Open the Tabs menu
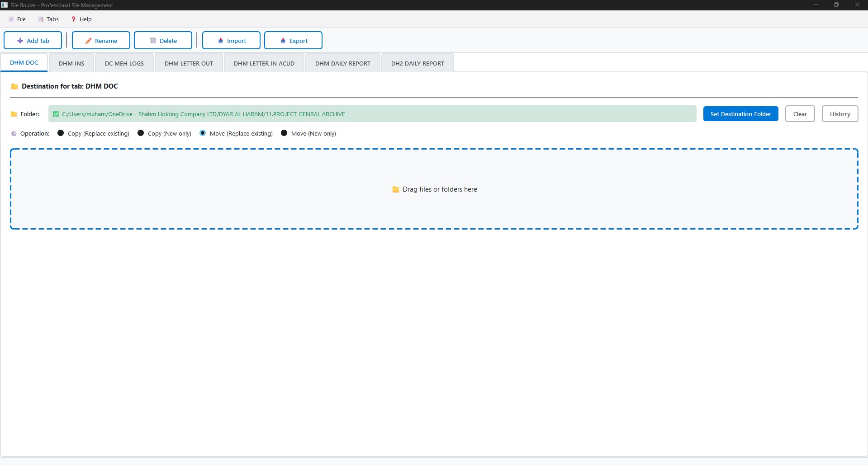868x465 pixels. tap(48, 19)
